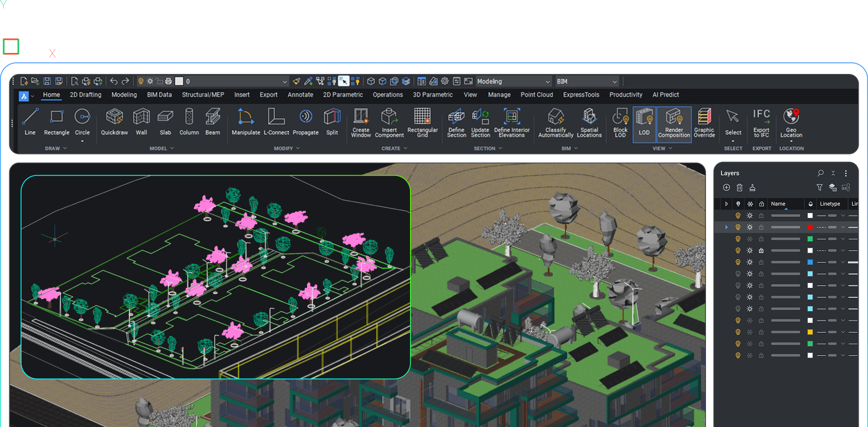Viewport: 868px width, 427px height.
Task: Search layers with the magnifier icon
Action: (821, 173)
